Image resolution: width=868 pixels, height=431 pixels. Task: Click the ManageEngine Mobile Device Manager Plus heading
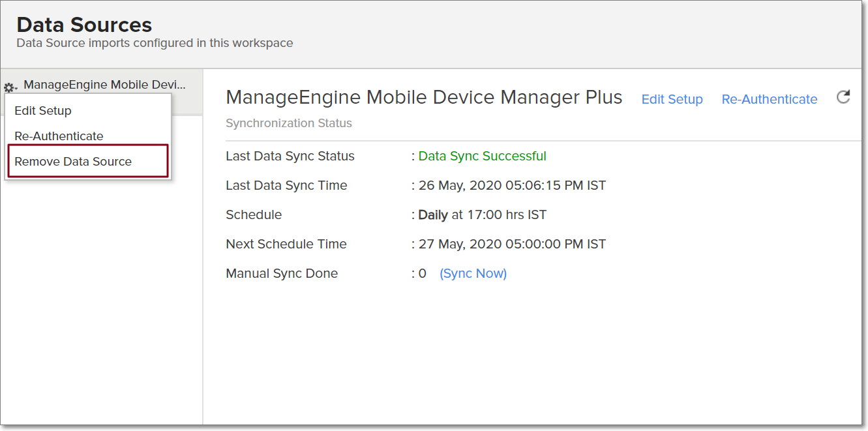coord(424,98)
